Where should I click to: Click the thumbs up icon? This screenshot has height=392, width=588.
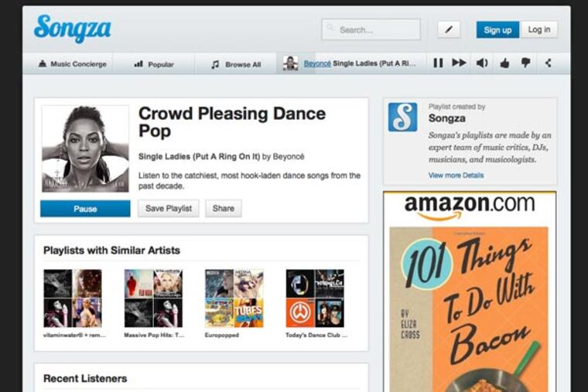click(504, 63)
